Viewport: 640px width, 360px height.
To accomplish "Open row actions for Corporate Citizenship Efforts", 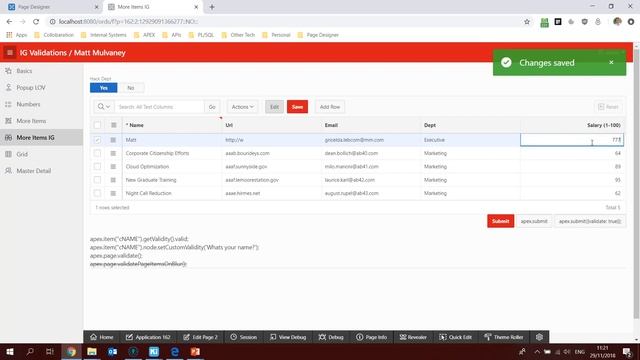I will [113, 153].
